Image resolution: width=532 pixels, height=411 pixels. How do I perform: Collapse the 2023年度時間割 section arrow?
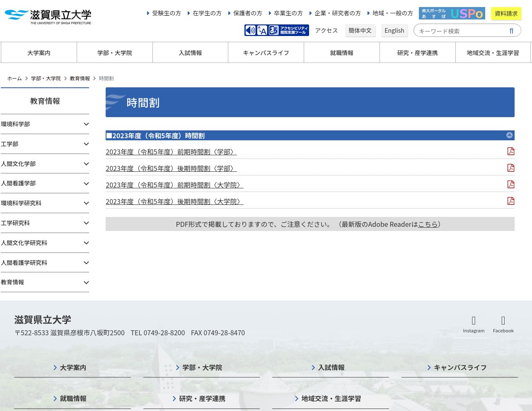[x=510, y=135]
